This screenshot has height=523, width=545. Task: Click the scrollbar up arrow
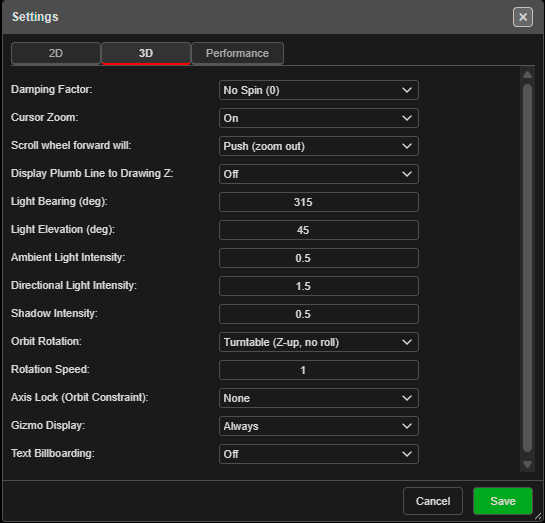click(527, 74)
